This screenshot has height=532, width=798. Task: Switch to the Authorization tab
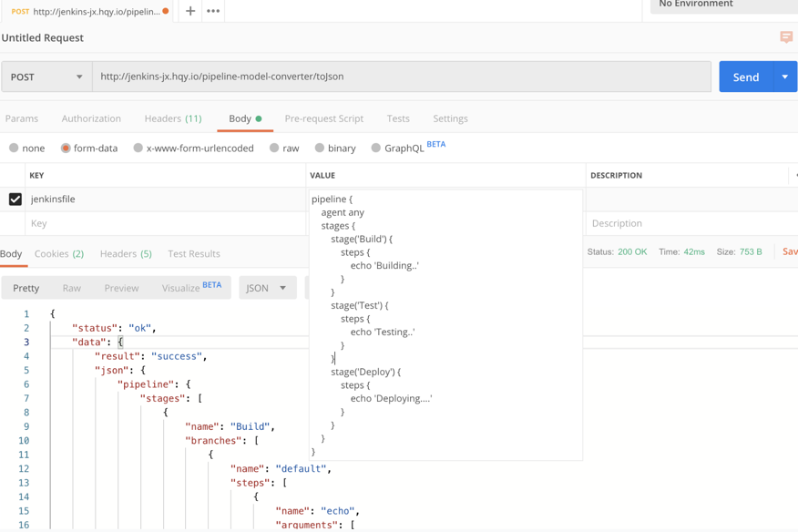pos(92,118)
